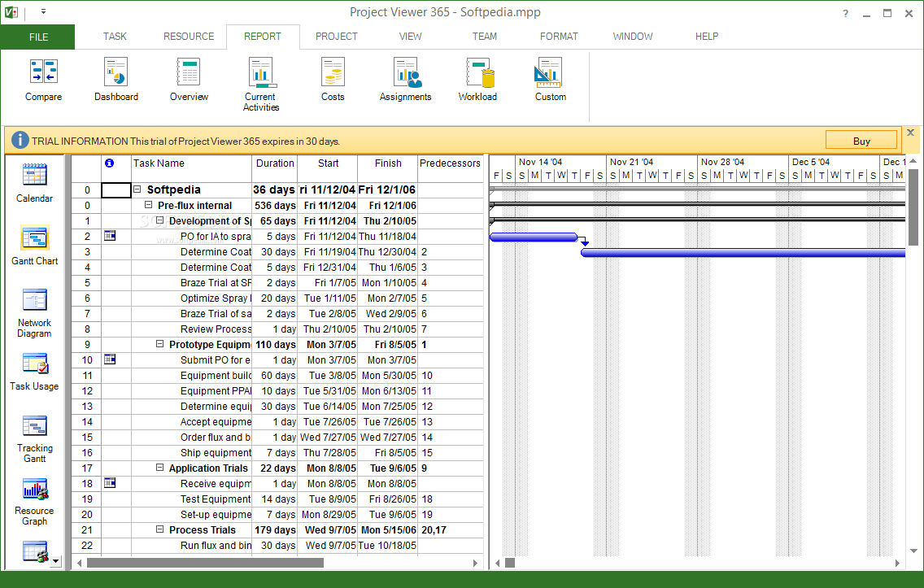
Task: Click the PO for IA Gantt bar
Action: coord(534,237)
